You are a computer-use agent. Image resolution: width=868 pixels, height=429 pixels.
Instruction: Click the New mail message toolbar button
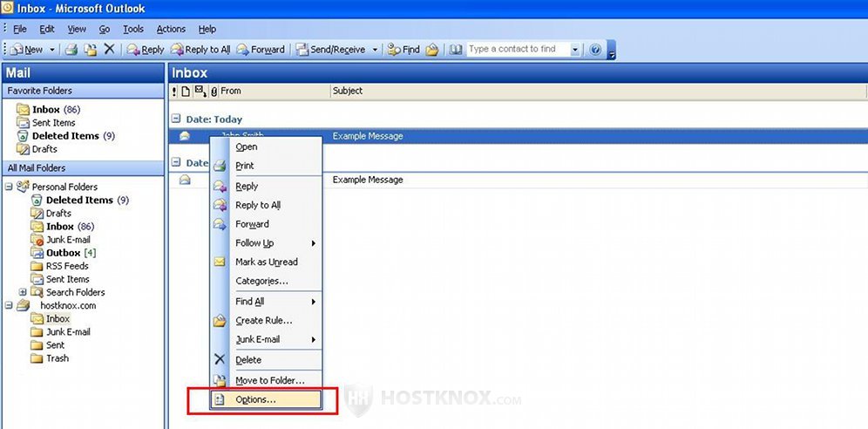(x=28, y=50)
